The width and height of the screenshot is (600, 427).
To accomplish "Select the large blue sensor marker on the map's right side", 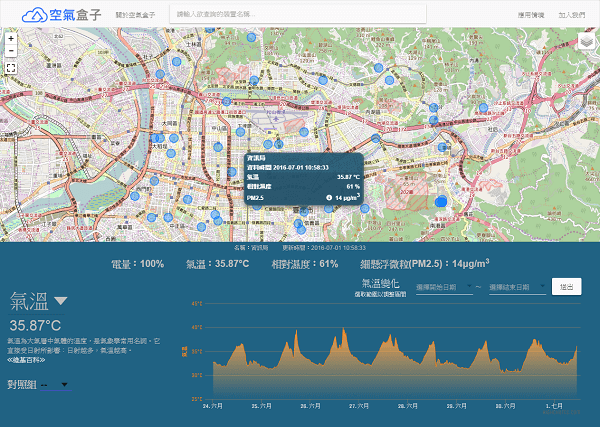I will point(442,203).
